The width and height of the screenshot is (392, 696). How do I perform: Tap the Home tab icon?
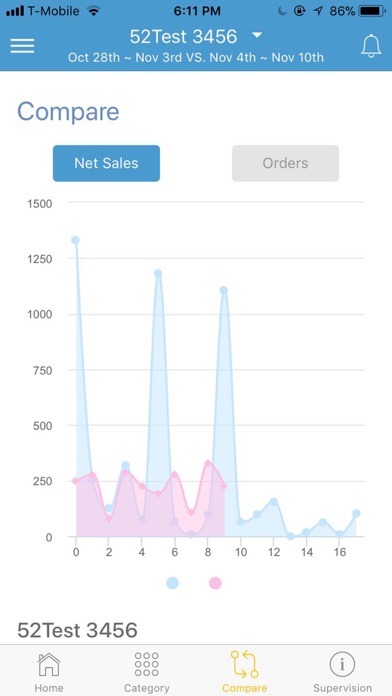pyautogui.click(x=49, y=664)
